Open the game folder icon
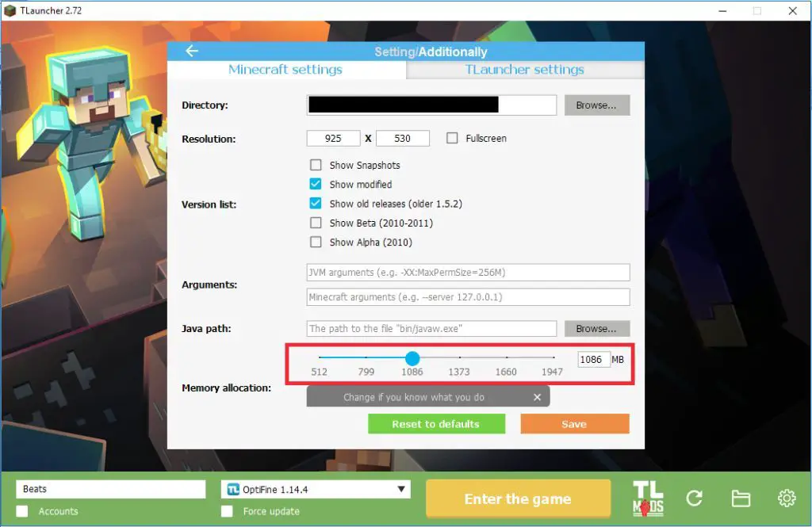The image size is (812, 527). 741,498
